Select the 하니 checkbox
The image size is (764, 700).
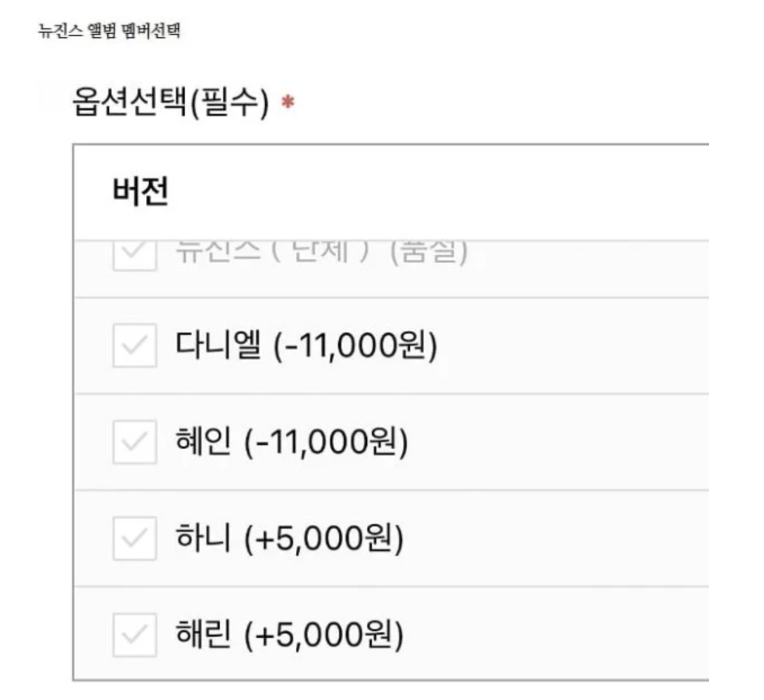[x=134, y=538]
